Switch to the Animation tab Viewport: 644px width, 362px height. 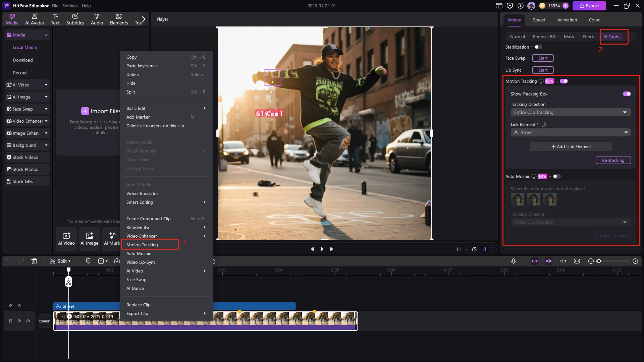(x=567, y=20)
